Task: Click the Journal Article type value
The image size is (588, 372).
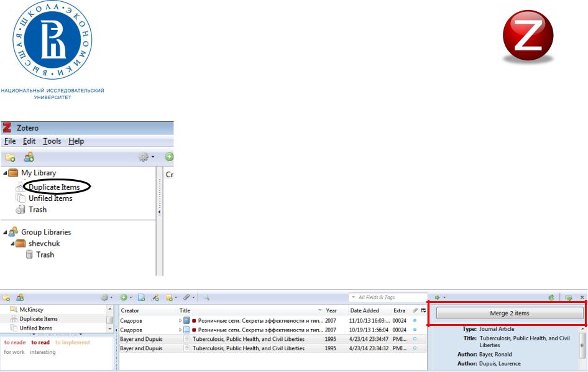Action: [497, 329]
